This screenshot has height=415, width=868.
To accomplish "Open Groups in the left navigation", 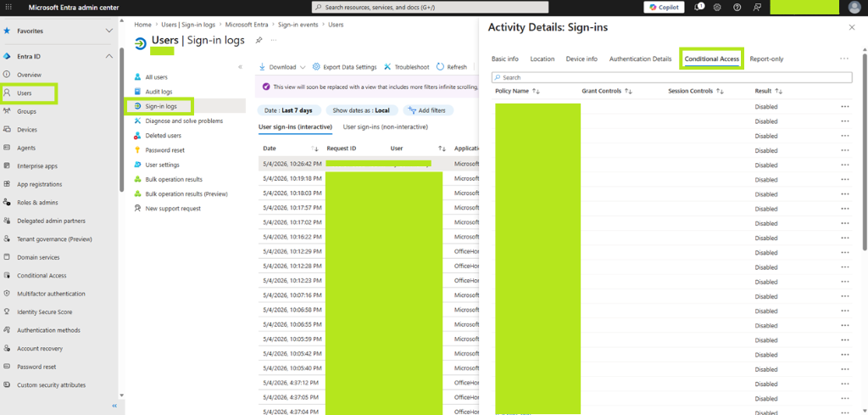I will click(26, 111).
